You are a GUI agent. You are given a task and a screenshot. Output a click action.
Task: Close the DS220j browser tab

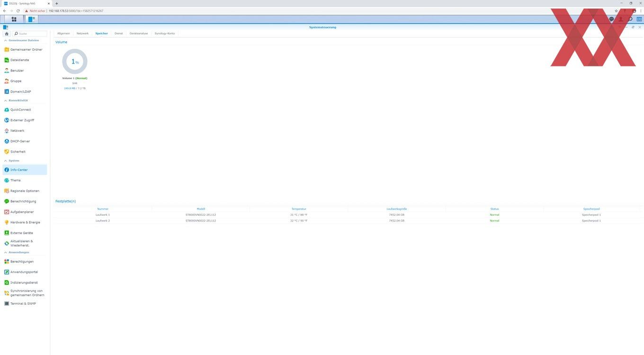click(x=49, y=3)
